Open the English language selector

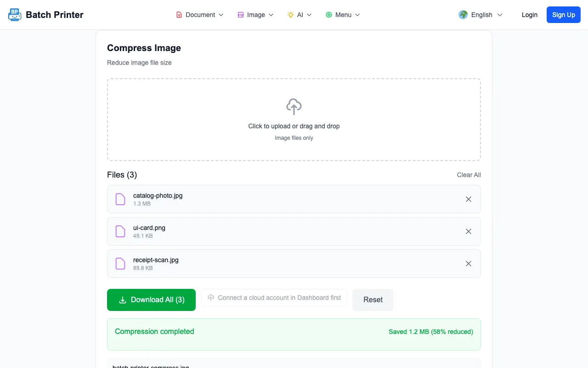pos(481,15)
